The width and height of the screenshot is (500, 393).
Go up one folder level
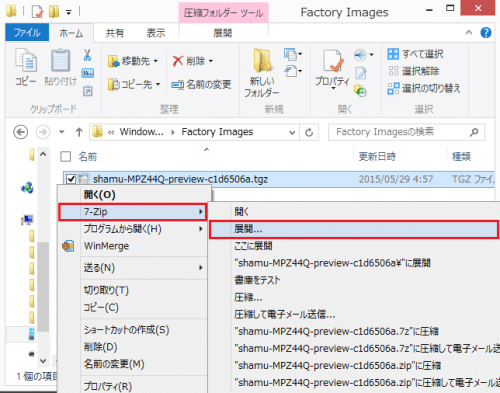coord(79,132)
